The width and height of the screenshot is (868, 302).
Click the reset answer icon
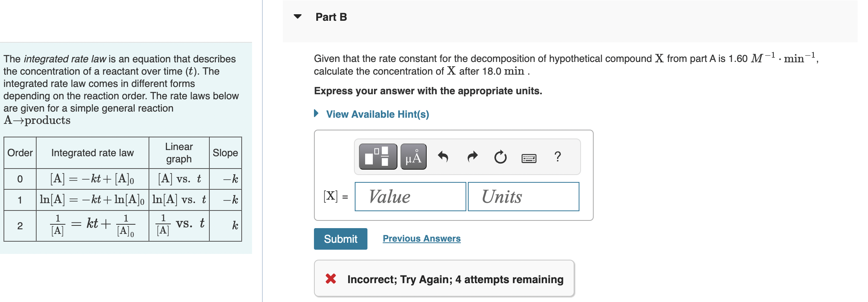coord(500,157)
